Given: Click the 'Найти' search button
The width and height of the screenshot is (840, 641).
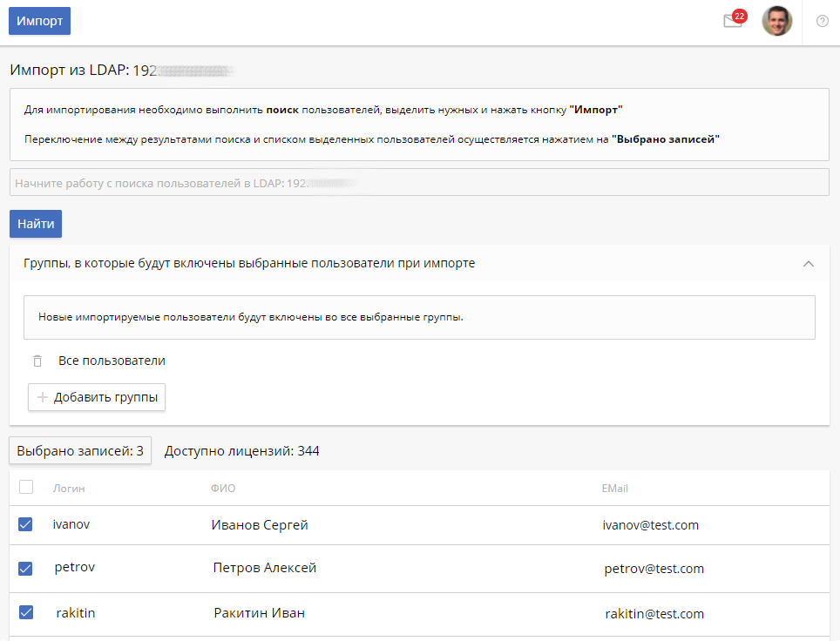Looking at the screenshot, I should (x=36, y=224).
